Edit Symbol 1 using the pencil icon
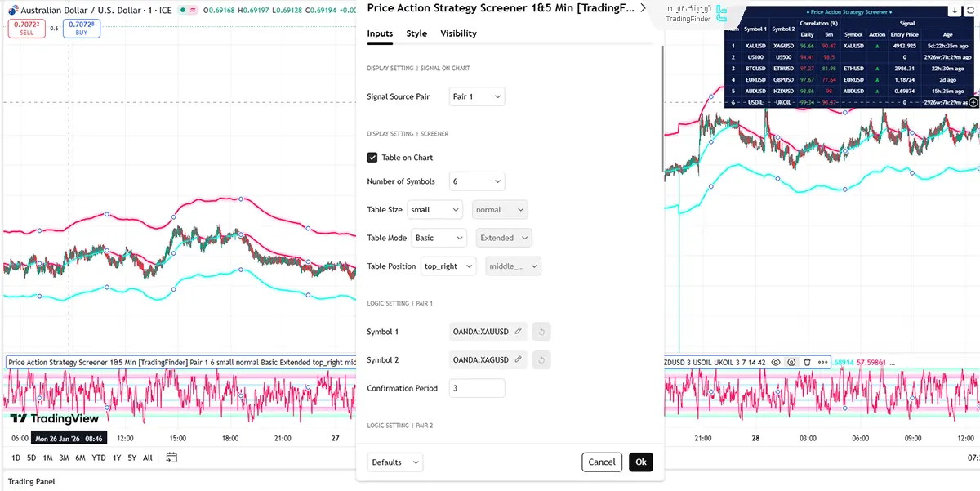Image resolution: width=980 pixels, height=491 pixels. click(518, 332)
